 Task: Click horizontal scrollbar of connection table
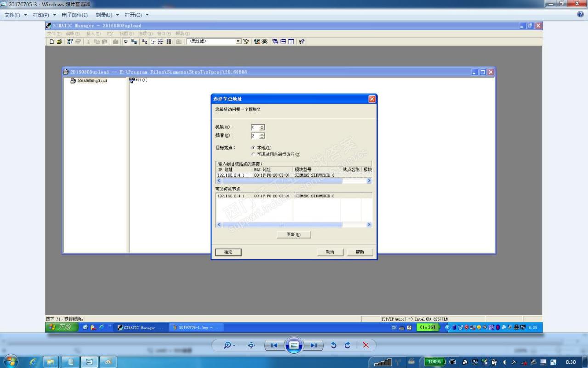(294, 181)
